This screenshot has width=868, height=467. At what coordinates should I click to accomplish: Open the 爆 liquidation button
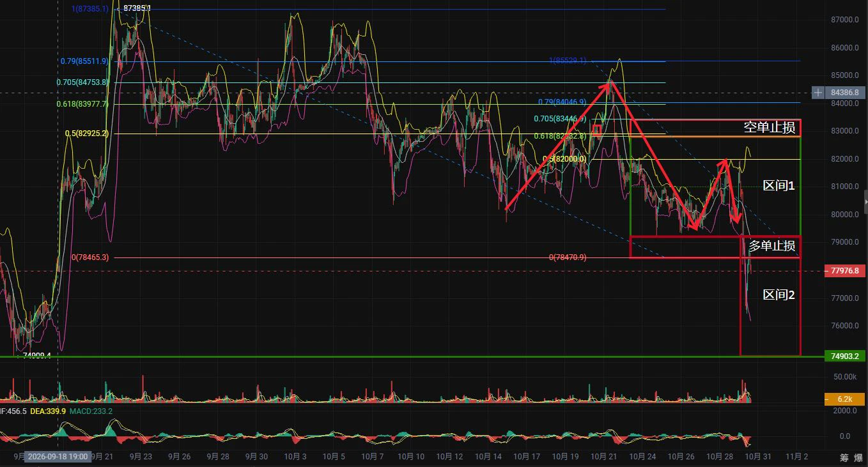[859, 457]
